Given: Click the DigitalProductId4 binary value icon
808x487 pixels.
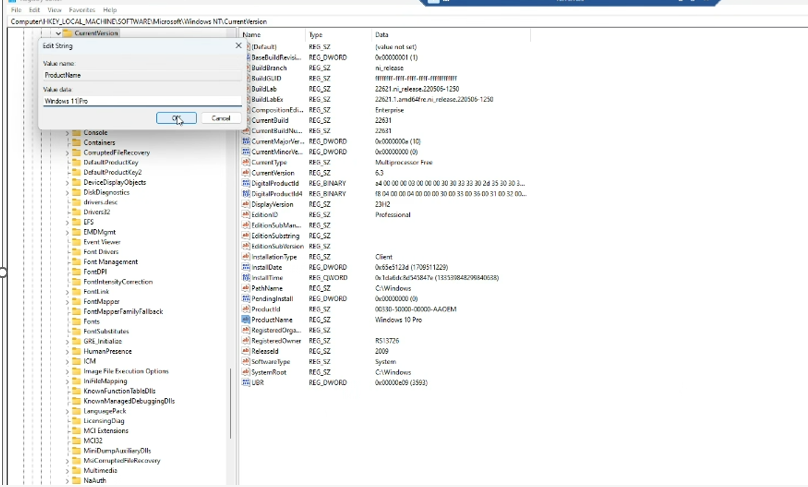Looking at the screenshot, I should (x=246, y=194).
